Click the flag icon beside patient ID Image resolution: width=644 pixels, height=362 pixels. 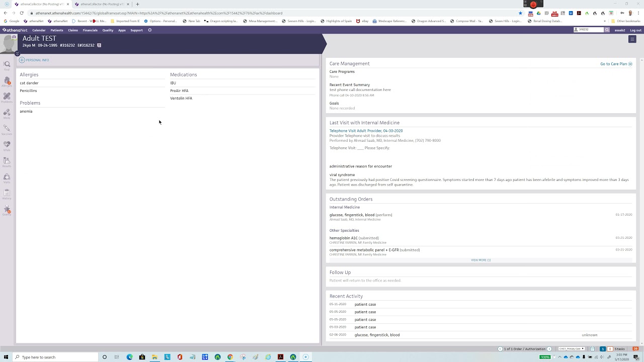[99, 45]
